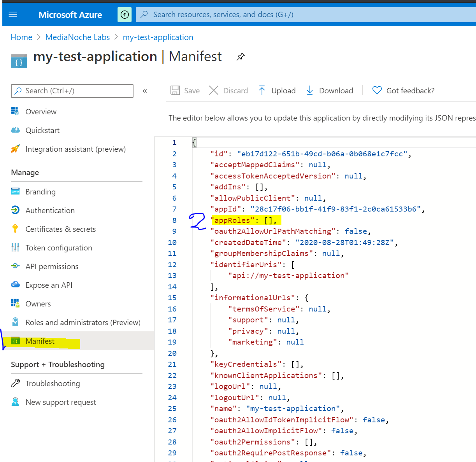
Task: Open Troubleshooting page
Action: 53,384
